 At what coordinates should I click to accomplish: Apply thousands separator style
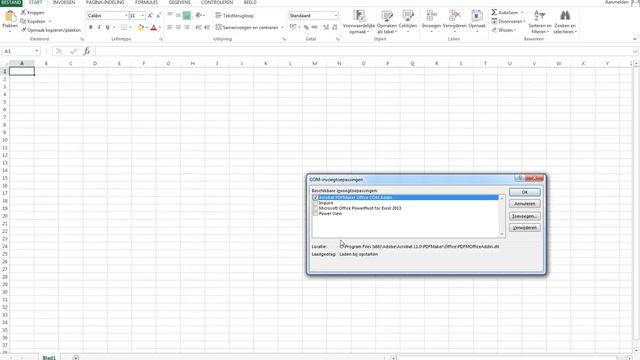coord(315,27)
